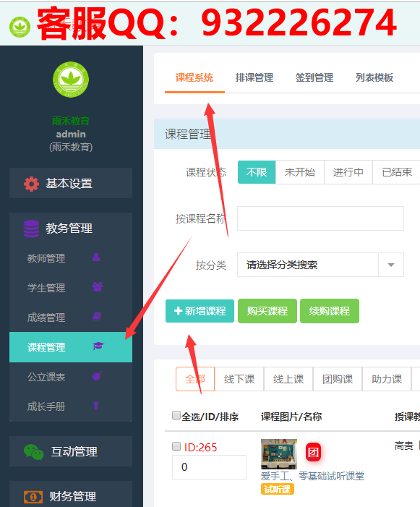
Task: Click the 按课程名称 search input field
Action: point(320,218)
